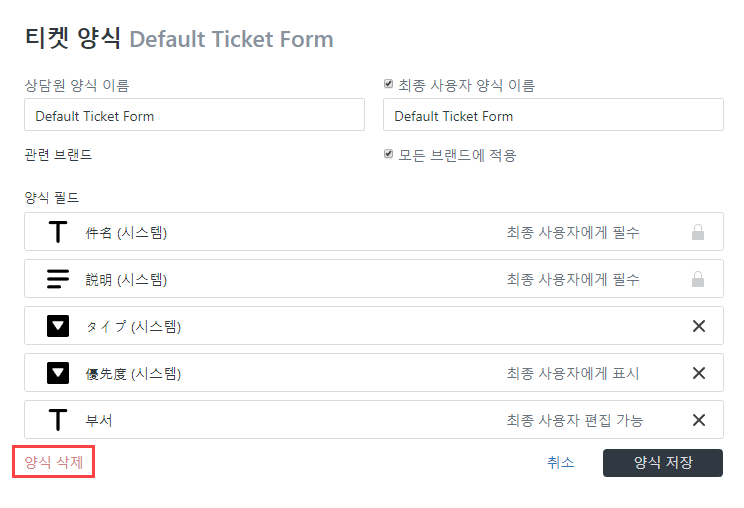Screen dimensions: 744x508
Task: Click the text icon for 부서 field
Action: [x=58, y=420]
